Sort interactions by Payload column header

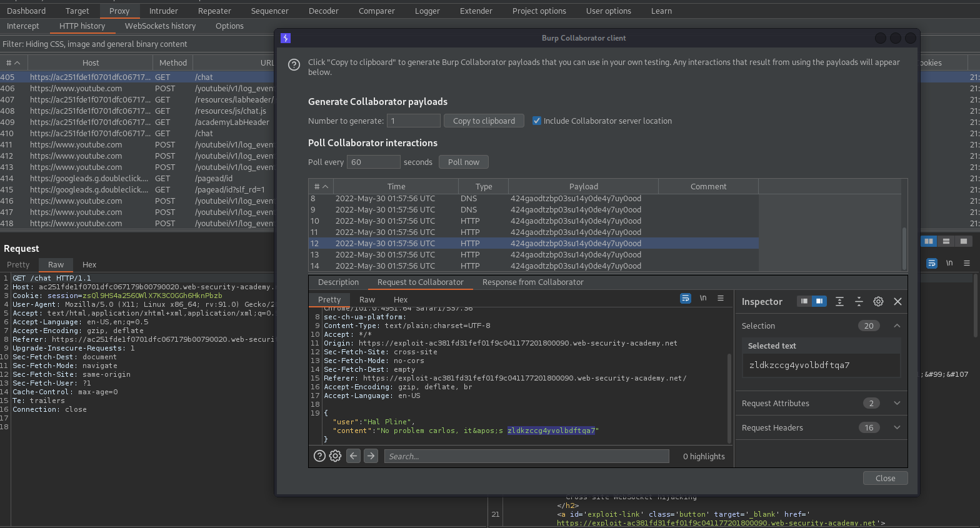(x=583, y=186)
